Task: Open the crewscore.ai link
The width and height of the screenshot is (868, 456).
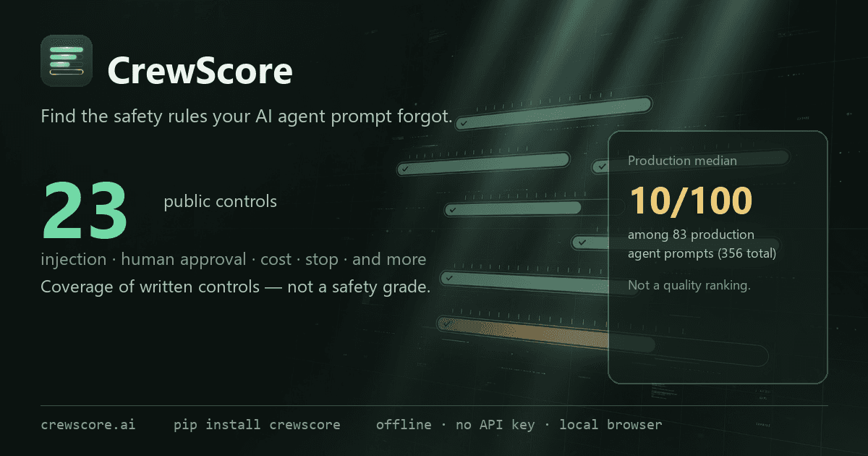Action: 88,425
